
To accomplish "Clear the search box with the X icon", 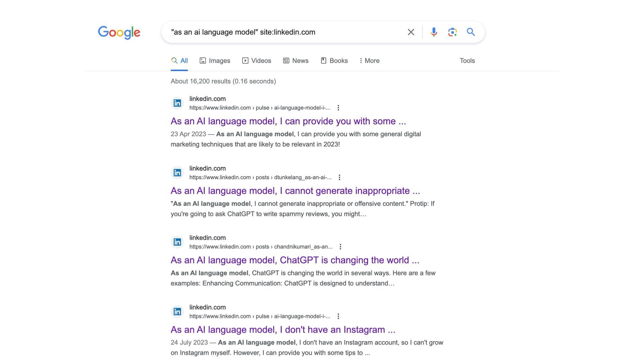I will point(411,32).
